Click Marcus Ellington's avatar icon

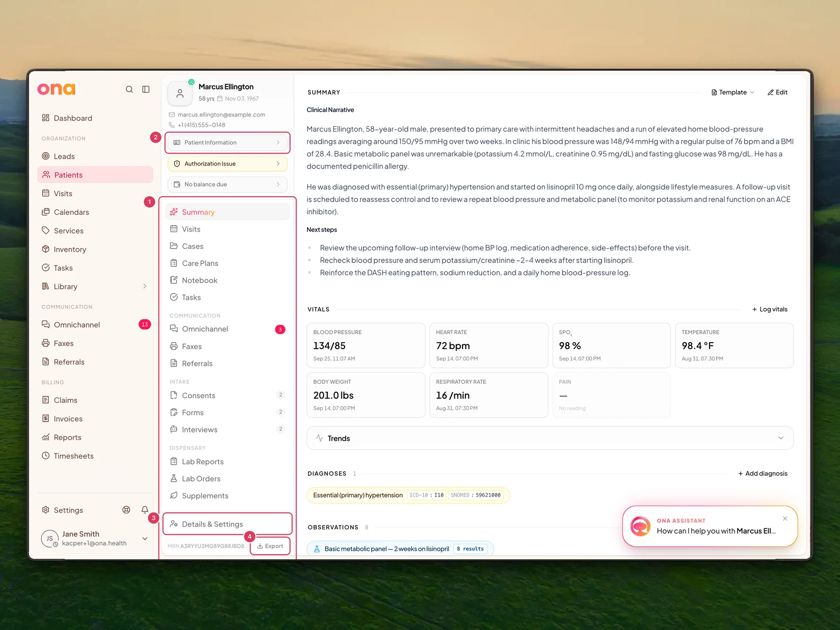180,93
